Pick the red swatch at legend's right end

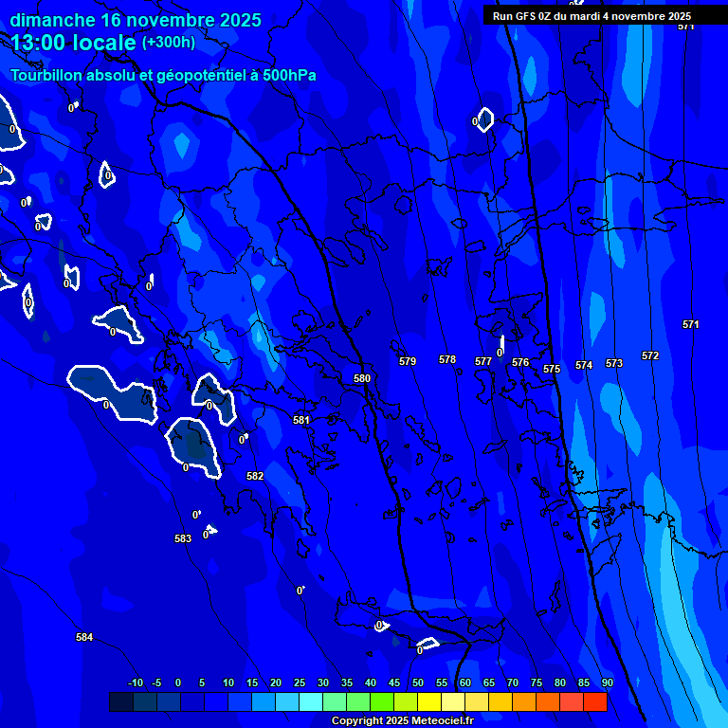coord(595,702)
